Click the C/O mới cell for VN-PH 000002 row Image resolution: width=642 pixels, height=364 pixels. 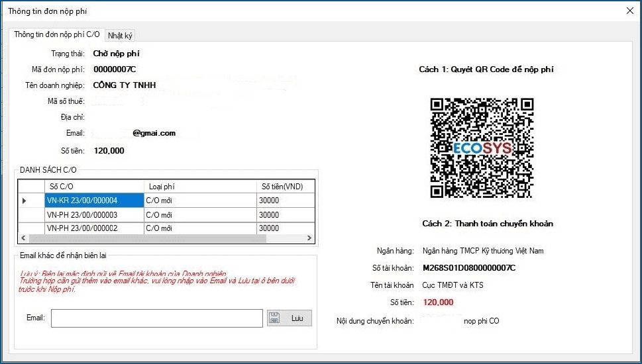200,228
